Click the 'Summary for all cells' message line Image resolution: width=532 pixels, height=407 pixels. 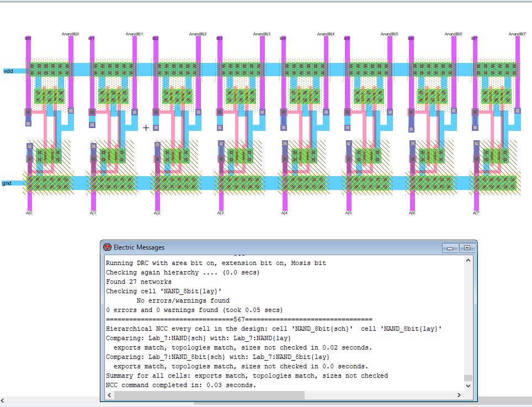(247, 376)
